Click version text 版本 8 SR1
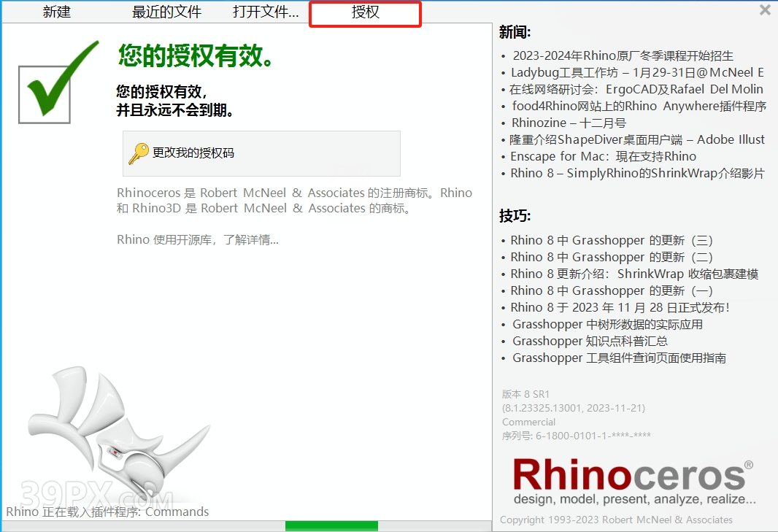 click(525, 395)
